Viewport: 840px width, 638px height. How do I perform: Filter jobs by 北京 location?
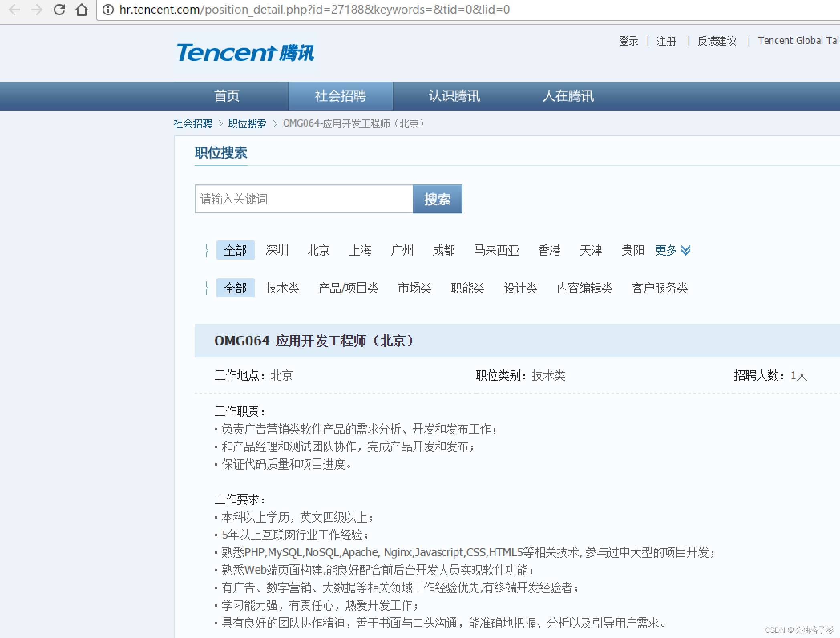318,250
